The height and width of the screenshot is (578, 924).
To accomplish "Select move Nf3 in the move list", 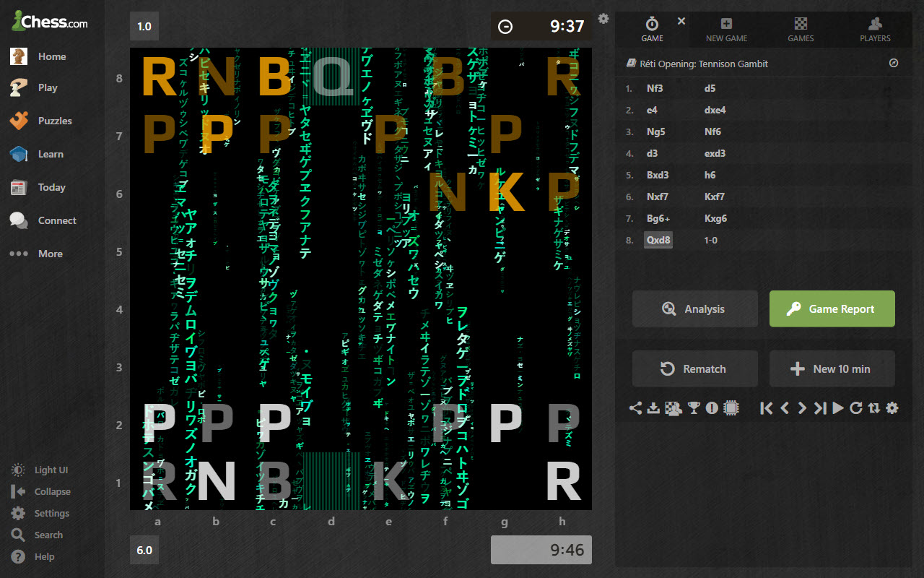I will [x=655, y=88].
